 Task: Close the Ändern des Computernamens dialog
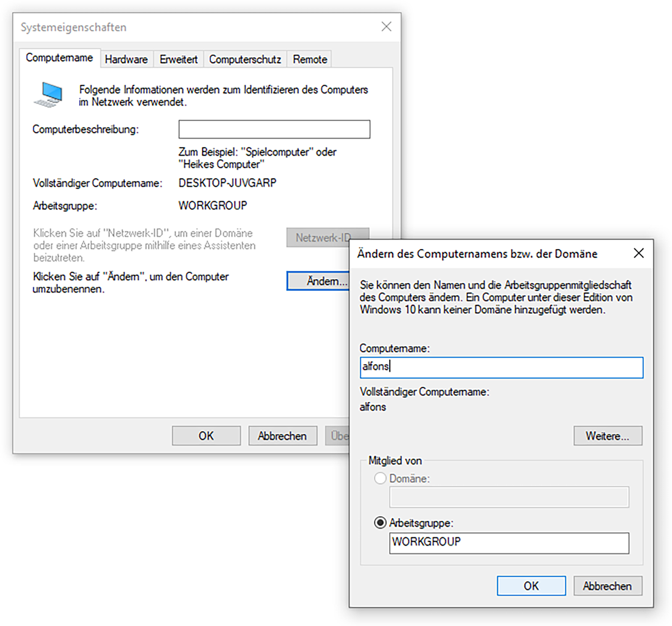click(639, 253)
